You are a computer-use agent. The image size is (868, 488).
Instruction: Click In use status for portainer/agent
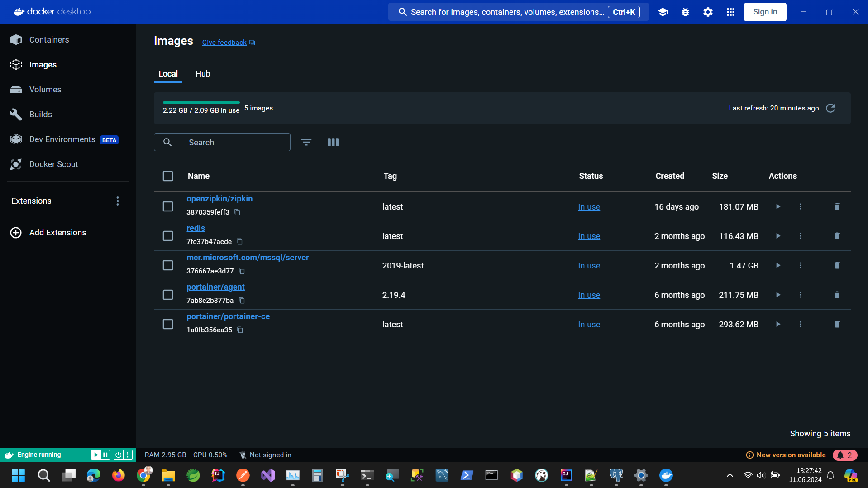pyautogui.click(x=589, y=295)
